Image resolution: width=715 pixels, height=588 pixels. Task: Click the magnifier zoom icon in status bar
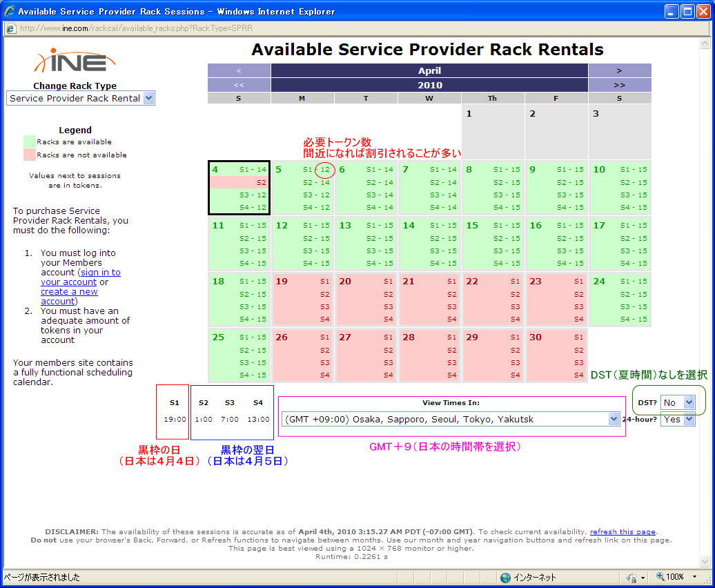click(x=660, y=576)
